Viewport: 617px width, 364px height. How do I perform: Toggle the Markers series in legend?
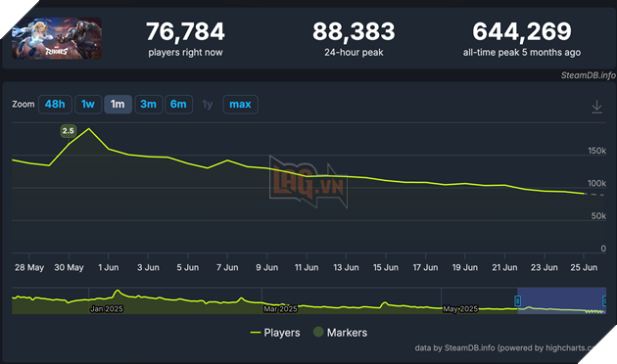341,333
